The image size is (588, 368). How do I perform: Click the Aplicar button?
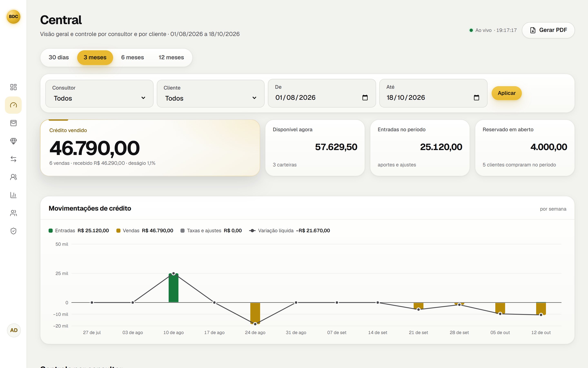507,93
